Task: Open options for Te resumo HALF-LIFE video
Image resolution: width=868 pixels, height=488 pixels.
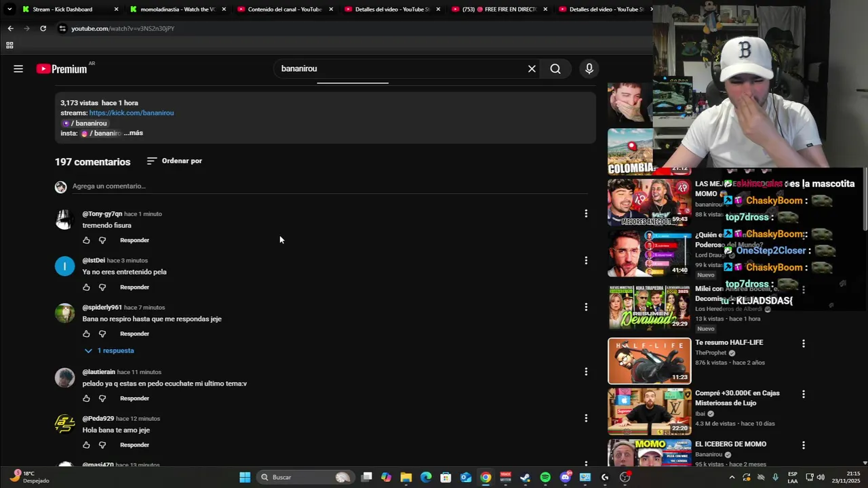Action: [x=804, y=344]
